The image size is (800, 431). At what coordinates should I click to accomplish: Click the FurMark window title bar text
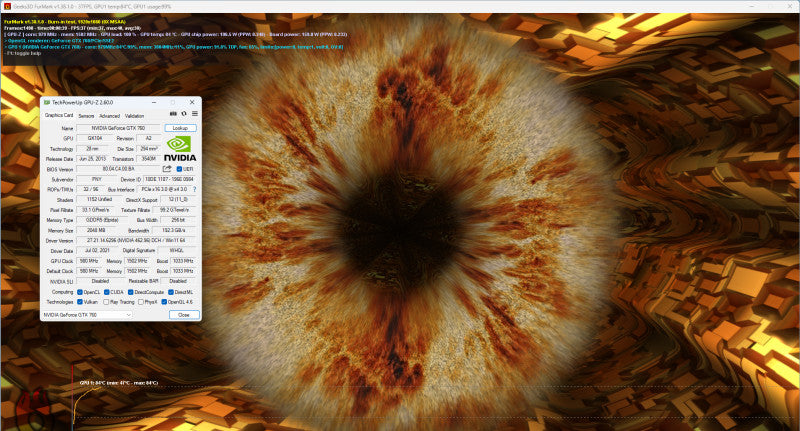(x=92, y=7)
